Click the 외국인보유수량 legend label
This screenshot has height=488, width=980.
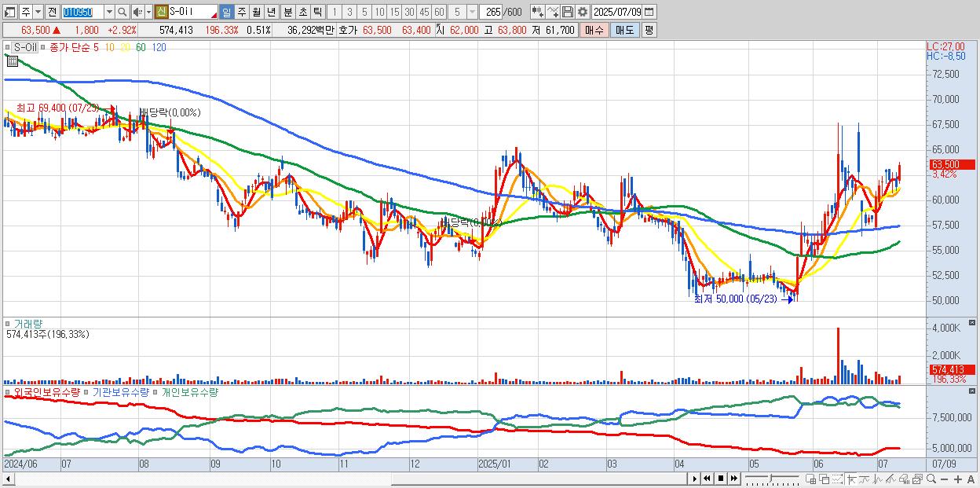click(x=46, y=391)
